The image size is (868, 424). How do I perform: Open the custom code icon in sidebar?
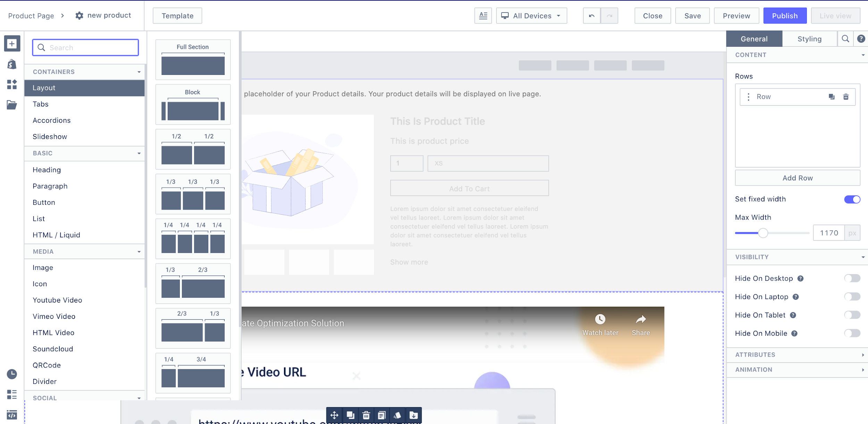pyautogui.click(x=12, y=415)
